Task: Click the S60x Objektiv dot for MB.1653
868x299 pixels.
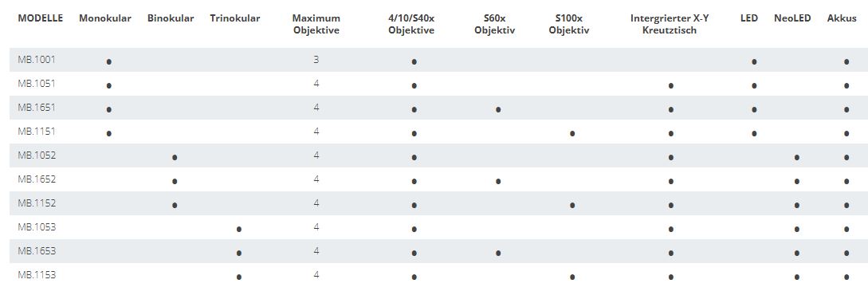Action: [x=498, y=253]
